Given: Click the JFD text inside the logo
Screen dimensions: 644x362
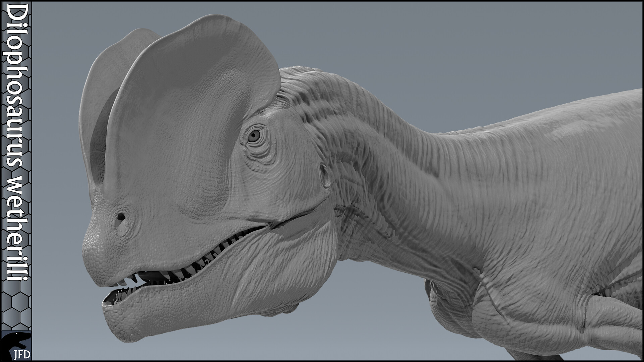Looking at the screenshot, I should [x=21, y=354].
